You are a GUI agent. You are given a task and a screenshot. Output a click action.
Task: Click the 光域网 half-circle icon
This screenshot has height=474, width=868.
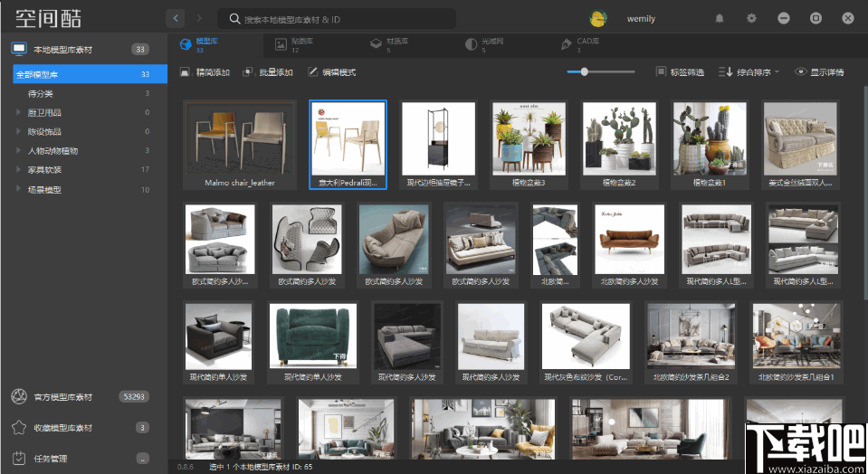(471, 44)
